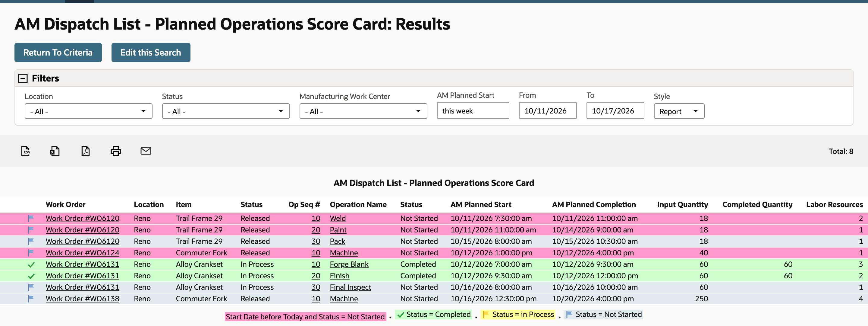
Task: Click the pink 'Start Date before Today' legend
Action: point(305,317)
